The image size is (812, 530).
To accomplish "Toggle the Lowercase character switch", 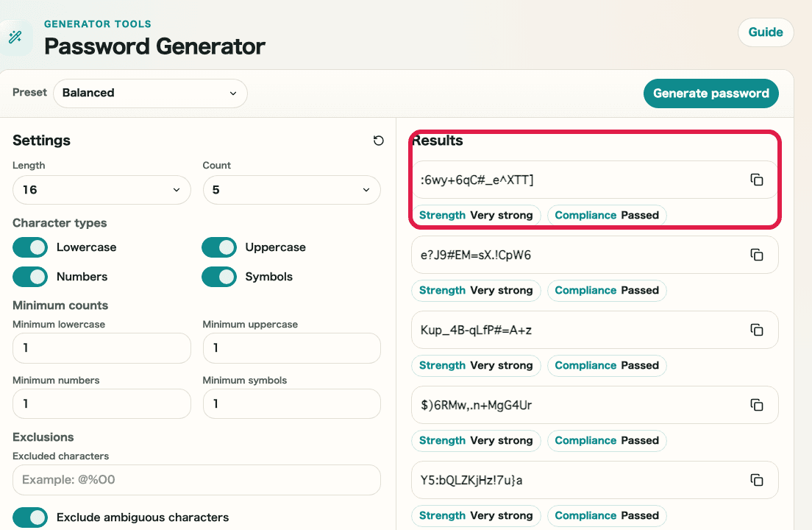I will 30,247.
